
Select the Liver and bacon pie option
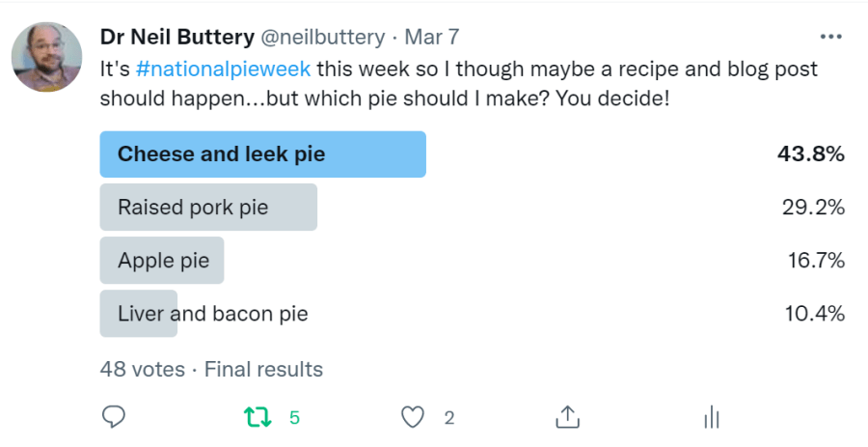tap(212, 314)
